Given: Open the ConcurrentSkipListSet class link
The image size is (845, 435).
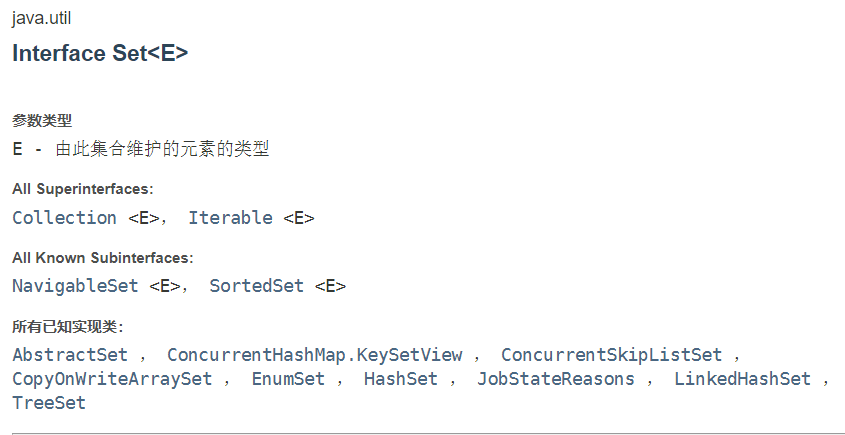Looking at the screenshot, I should 611,355.
